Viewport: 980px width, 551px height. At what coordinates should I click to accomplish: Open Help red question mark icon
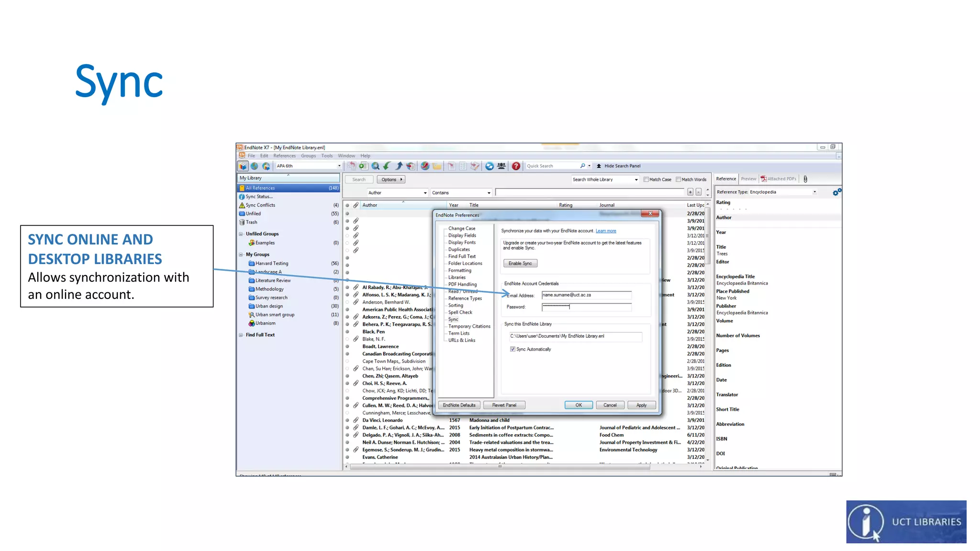[516, 166]
